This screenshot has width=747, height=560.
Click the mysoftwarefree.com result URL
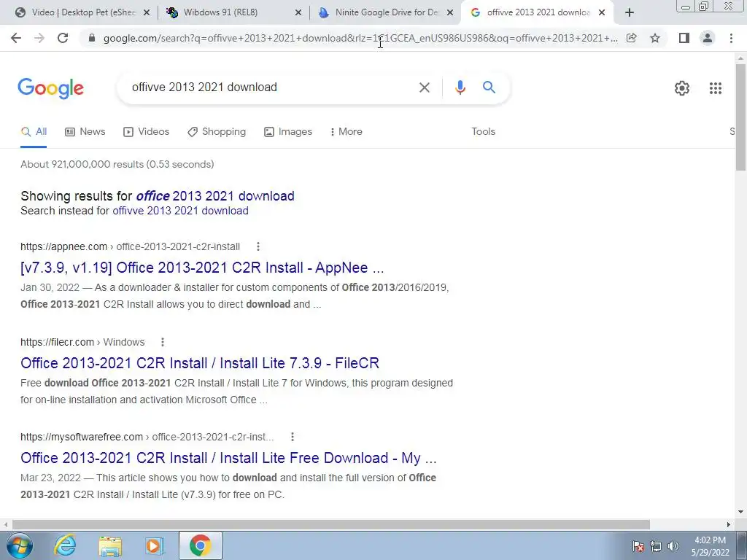(147, 437)
